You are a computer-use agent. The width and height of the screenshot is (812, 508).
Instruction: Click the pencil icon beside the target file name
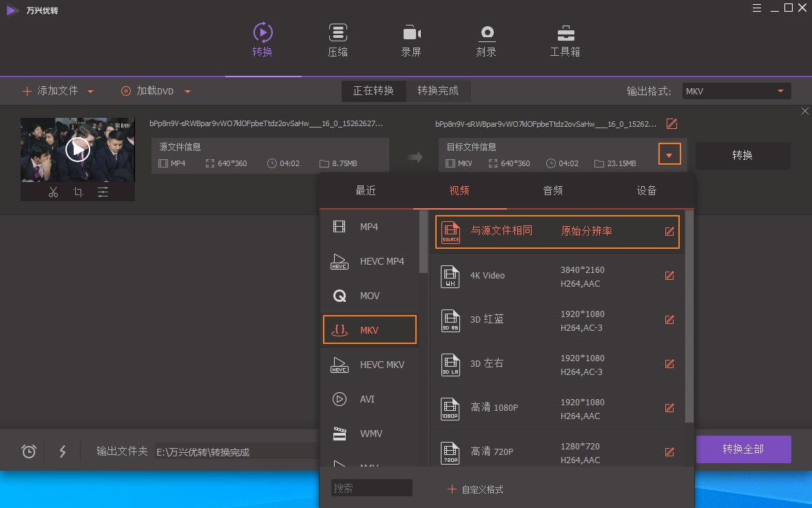pos(671,123)
